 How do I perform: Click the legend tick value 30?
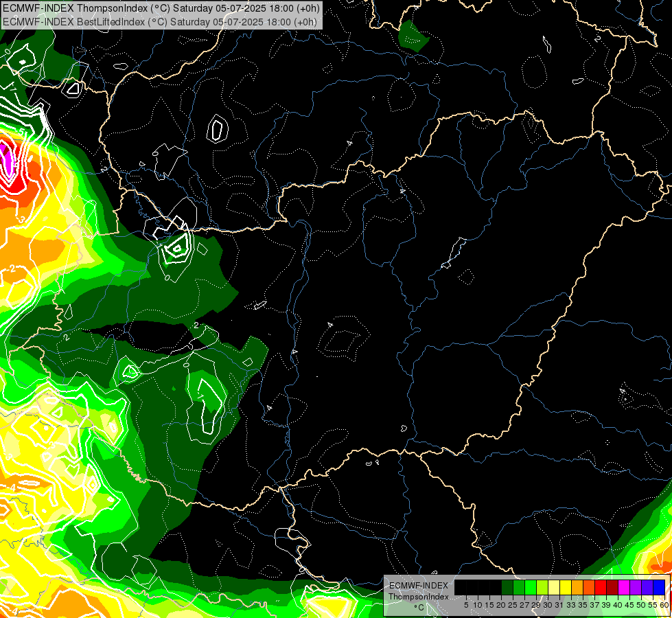click(548, 605)
